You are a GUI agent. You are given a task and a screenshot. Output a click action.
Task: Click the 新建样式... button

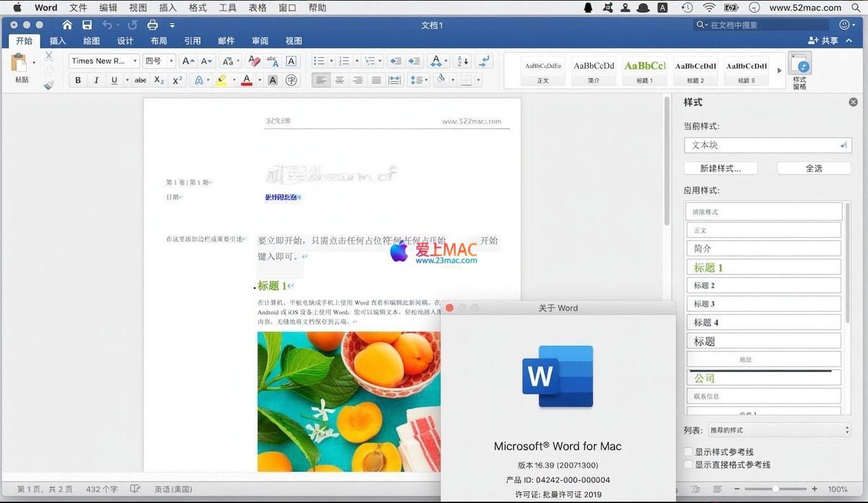pyautogui.click(x=720, y=168)
